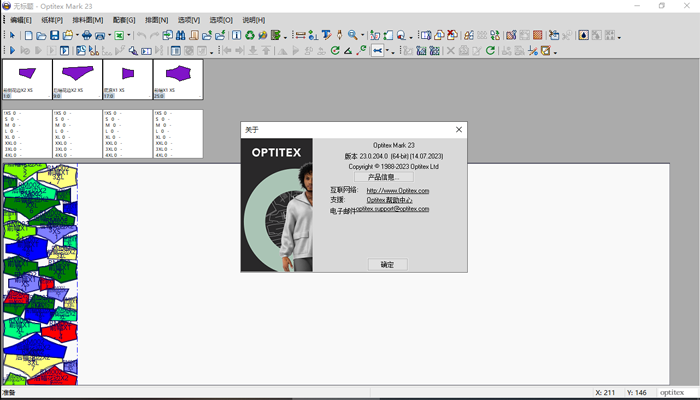
Task: Click the 产品信息... button
Action: click(384, 177)
